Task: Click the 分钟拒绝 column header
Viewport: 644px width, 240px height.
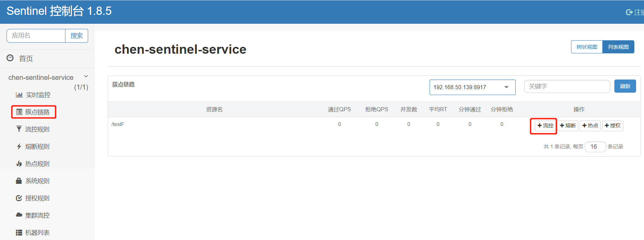Action: tap(502, 109)
